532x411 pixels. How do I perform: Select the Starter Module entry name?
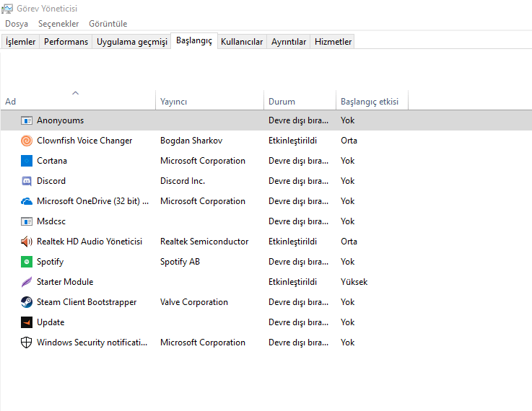(65, 282)
